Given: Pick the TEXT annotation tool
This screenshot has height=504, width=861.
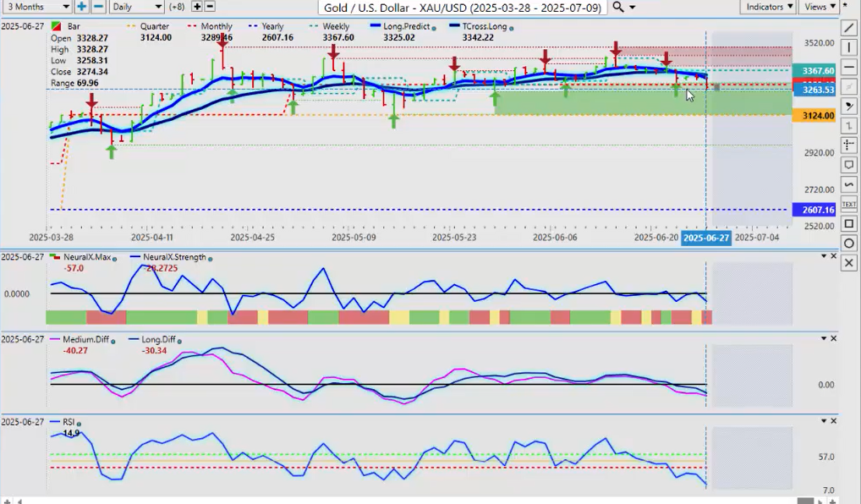Looking at the screenshot, I should tap(849, 205).
